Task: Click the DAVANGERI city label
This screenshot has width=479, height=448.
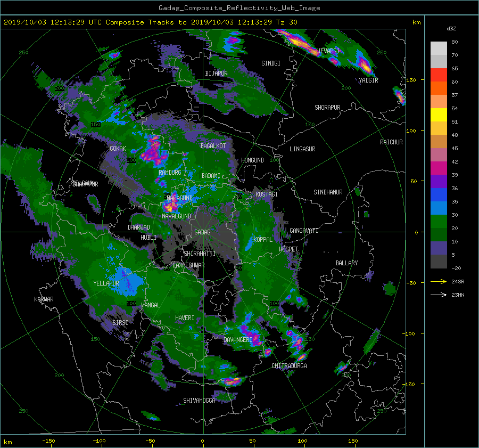Action: coord(238,340)
